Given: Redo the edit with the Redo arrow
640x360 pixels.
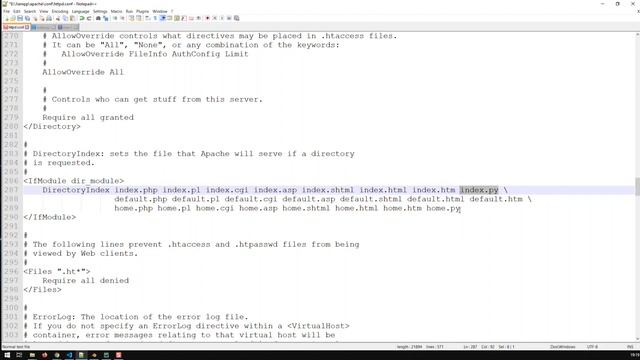Looking at the screenshot, I should [89, 18].
